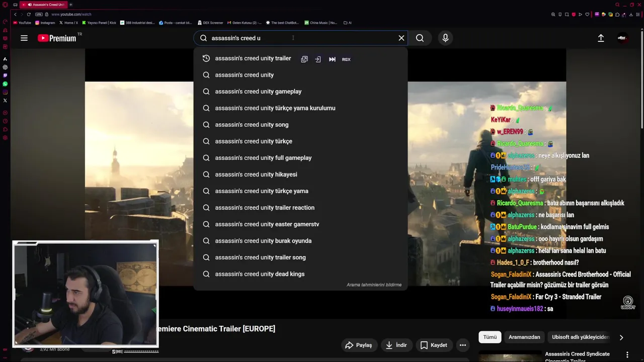Image resolution: width=644 pixels, height=362 pixels.
Task: Clear the search box with the X
Action: tap(401, 38)
